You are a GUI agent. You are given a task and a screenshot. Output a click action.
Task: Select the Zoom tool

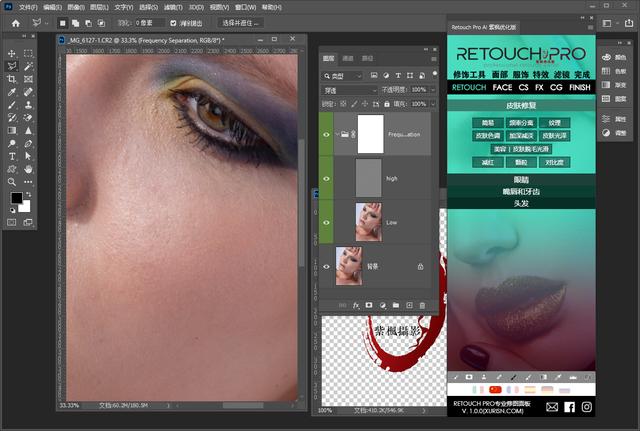[x=12, y=182]
